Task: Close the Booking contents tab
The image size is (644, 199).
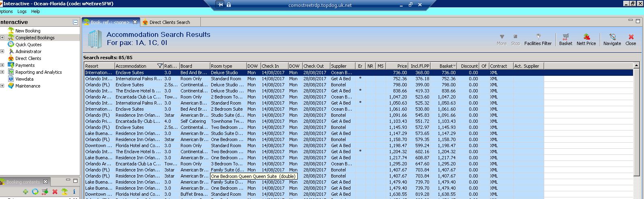Action: click(x=45, y=182)
